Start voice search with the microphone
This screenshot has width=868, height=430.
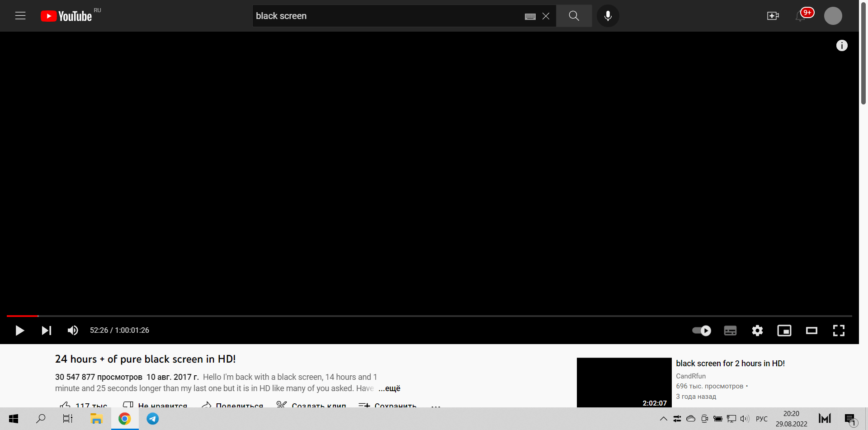click(608, 16)
